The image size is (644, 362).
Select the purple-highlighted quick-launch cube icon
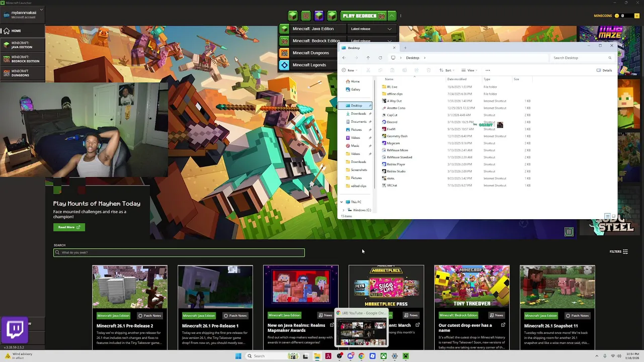pos(319,16)
